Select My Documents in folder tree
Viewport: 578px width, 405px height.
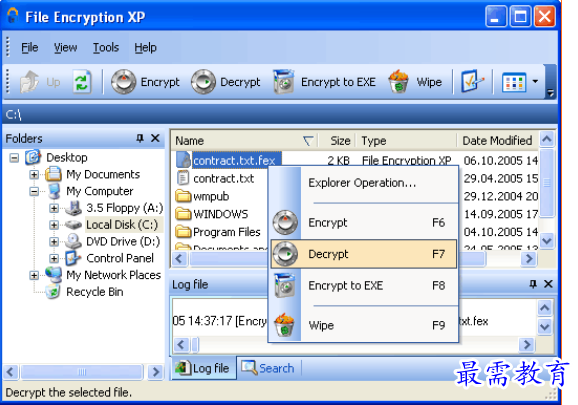(x=103, y=174)
